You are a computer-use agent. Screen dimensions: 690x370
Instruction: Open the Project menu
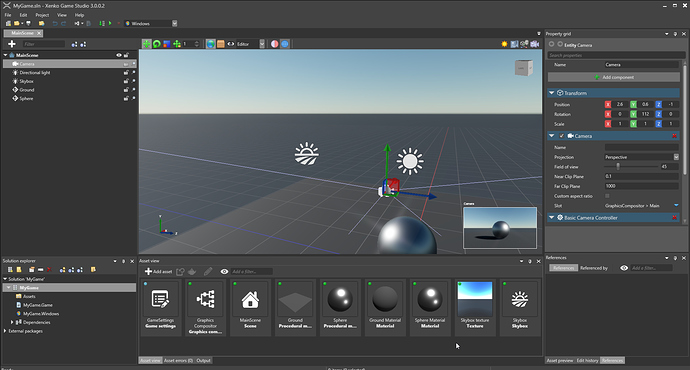(x=42, y=15)
